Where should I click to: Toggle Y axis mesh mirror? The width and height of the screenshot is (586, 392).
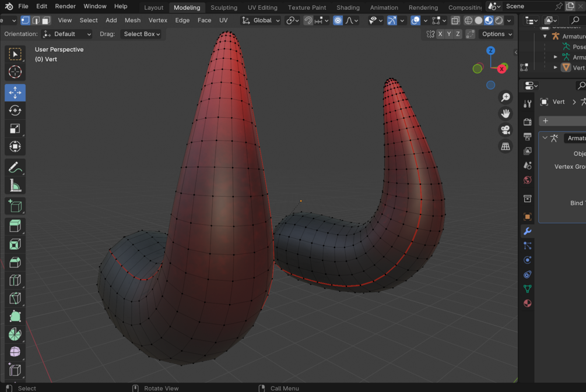(x=449, y=34)
